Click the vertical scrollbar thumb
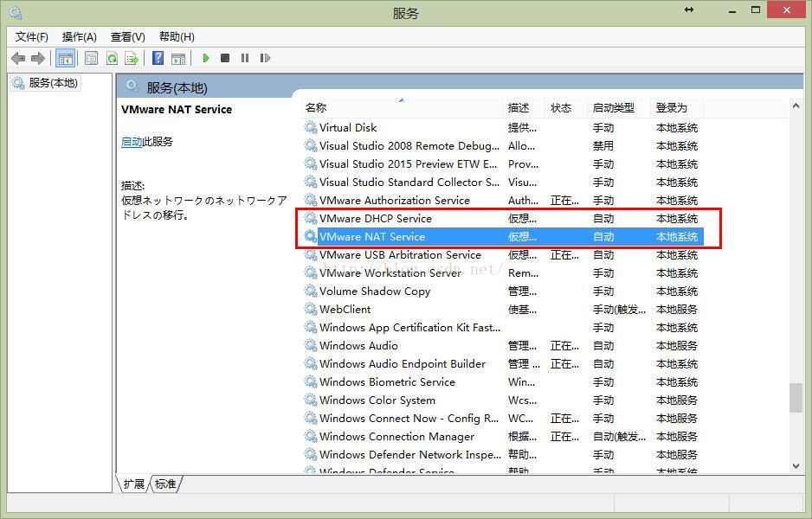 [x=796, y=398]
